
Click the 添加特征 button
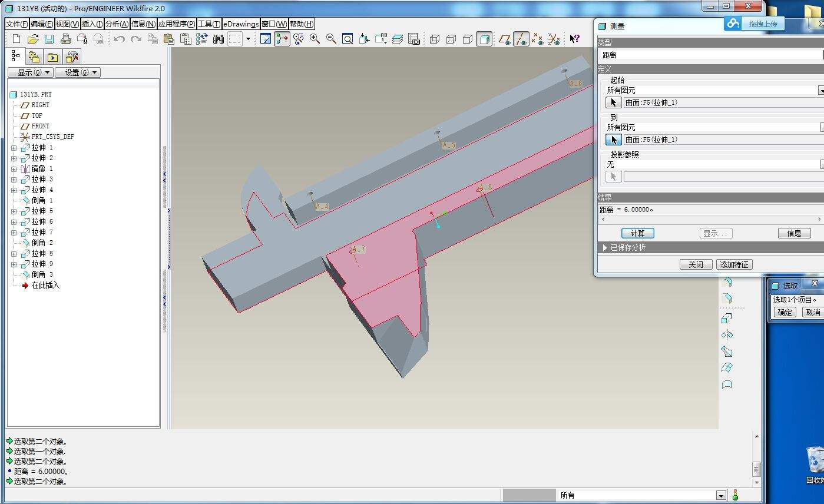click(x=734, y=264)
